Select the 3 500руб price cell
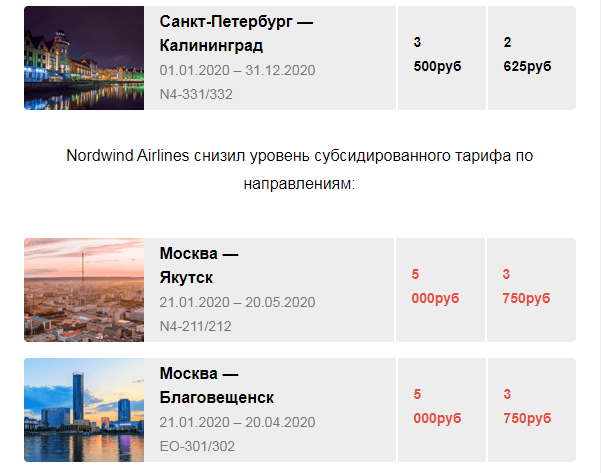Viewport: 601px width, 473px height. 442,58
